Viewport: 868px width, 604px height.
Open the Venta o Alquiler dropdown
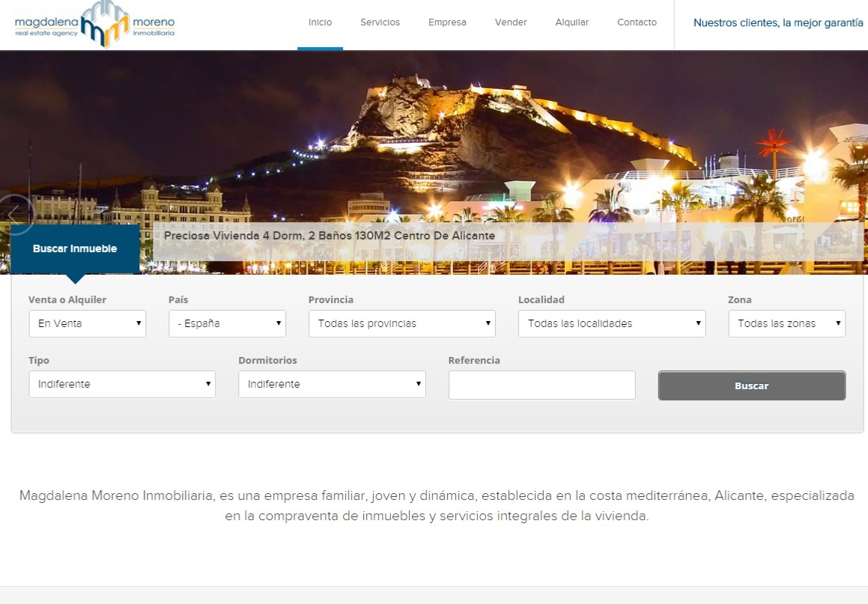[88, 323]
